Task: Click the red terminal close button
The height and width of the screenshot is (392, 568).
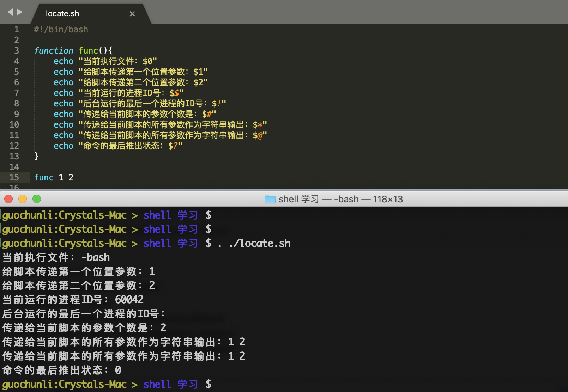Action: [x=8, y=199]
